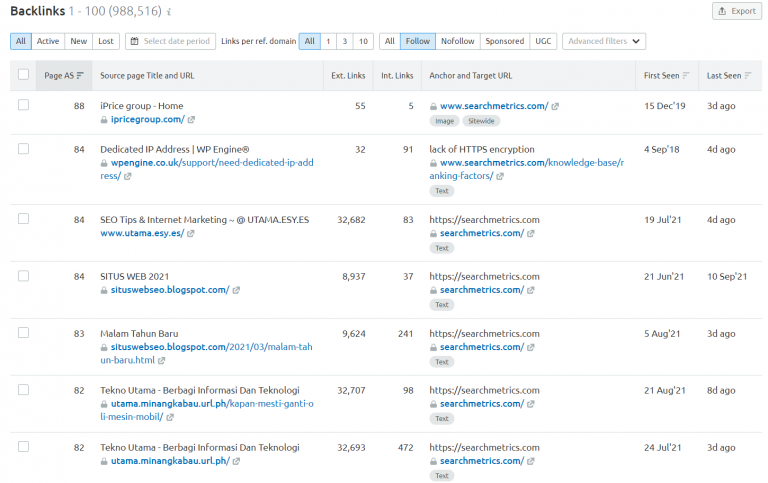Open the searchmetrics knowledge-base ranking-factors link
This screenshot has height=483, width=768.
pyautogui.click(x=527, y=169)
